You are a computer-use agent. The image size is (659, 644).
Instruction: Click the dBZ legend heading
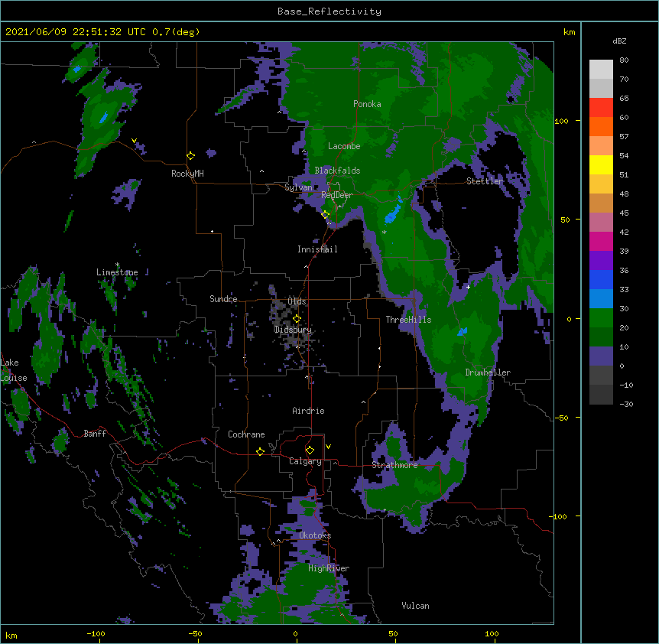[619, 41]
